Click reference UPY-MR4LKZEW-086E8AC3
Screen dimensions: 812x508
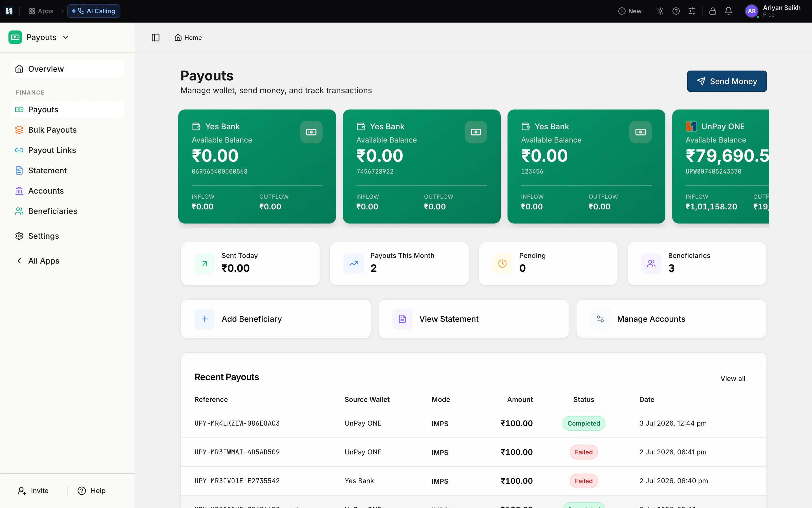pyautogui.click(x=237, y=423)
